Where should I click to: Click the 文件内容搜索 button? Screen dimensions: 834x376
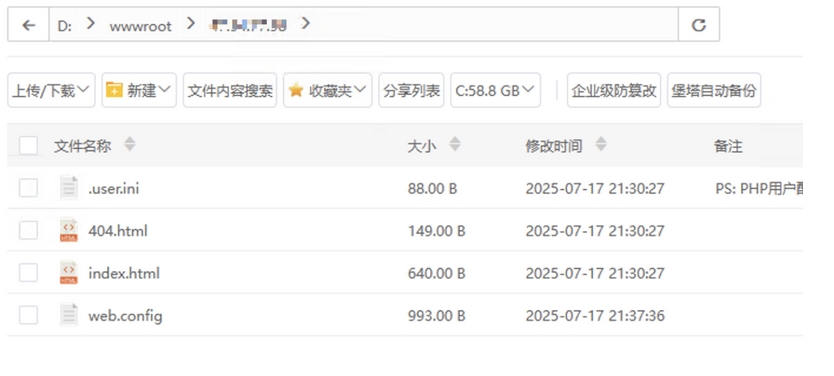tap(230, 90)
